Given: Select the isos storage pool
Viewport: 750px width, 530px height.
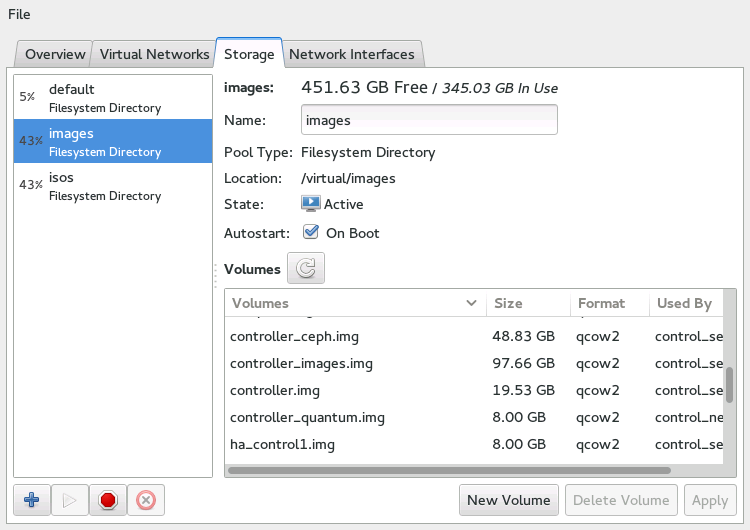Looking at the screenshot, I should point(112,185).
